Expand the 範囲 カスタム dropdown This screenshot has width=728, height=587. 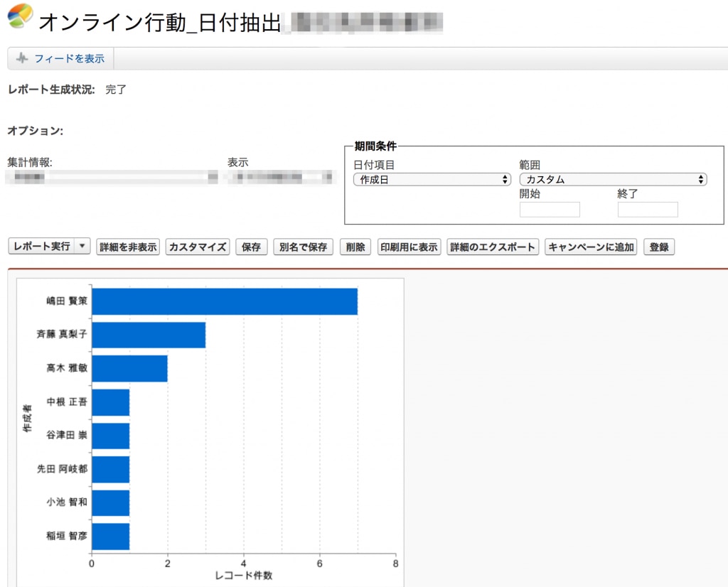click(x=613, y=179)
